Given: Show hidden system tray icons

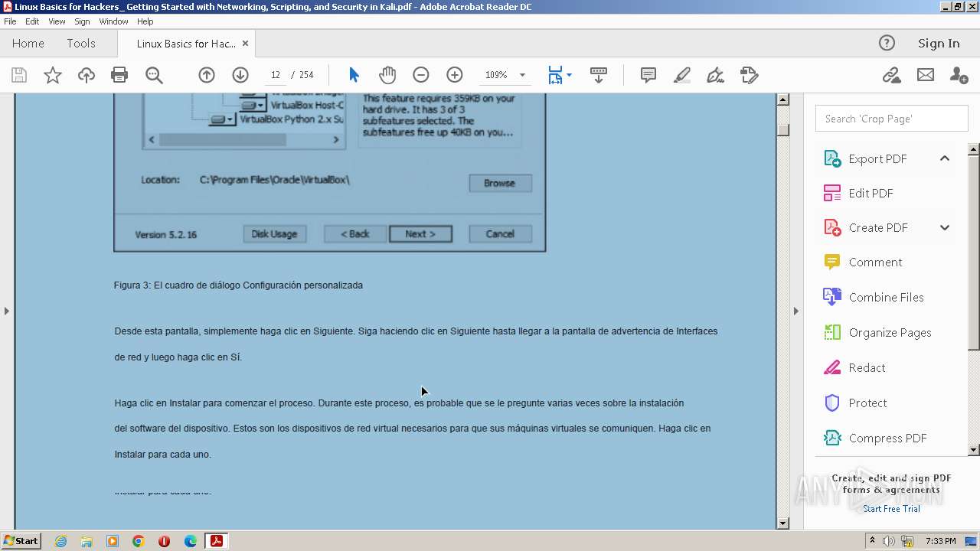Looking at the screenshot, I should pyautogui.click(x=872, y=541).
